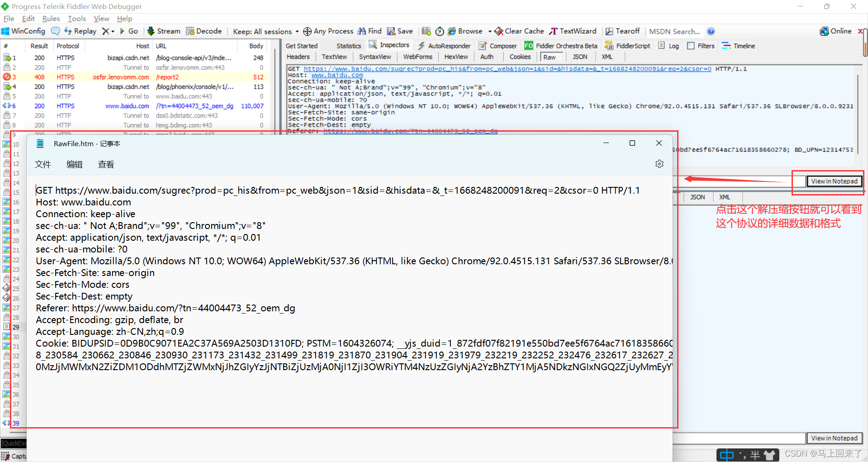
Task: Open the FiddlerScript tab
Action: coord(627,46)
